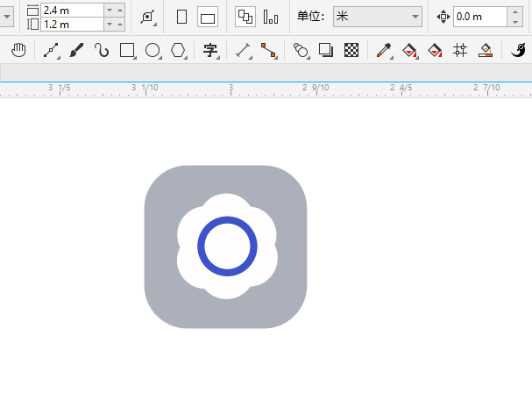Select the Interactive Fill tool
This screenshot has width=532, height=393.
pos(409,50)
